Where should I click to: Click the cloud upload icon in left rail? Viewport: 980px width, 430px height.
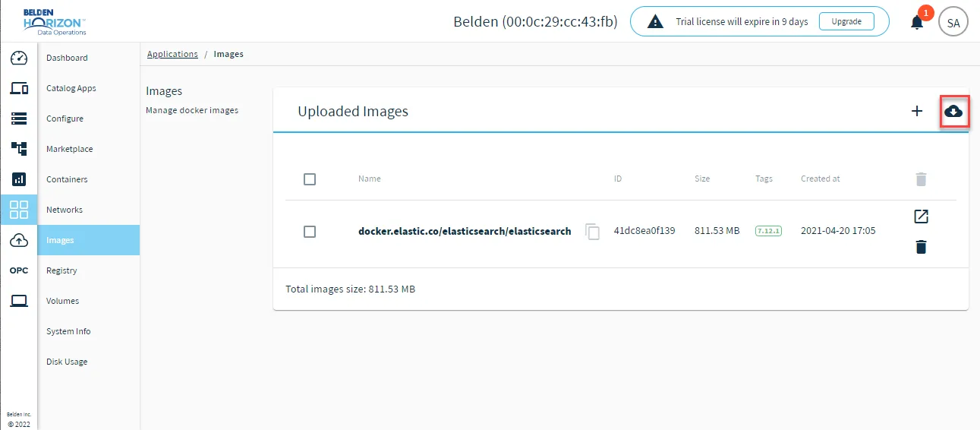click(x=19, y=240)
